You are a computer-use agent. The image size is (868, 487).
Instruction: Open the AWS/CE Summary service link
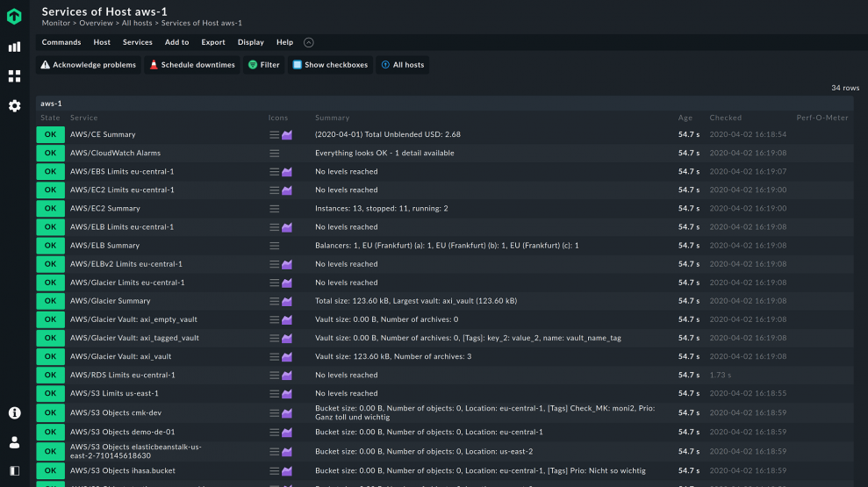click(103, 134)
